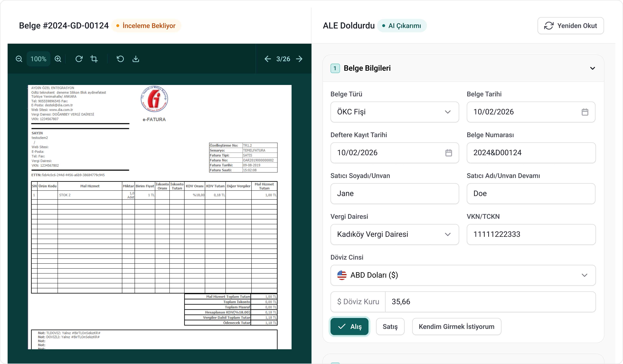Zoom out the document viewer
The width and height of the screenshot is (623, 364).
click(x=19, y=59)
